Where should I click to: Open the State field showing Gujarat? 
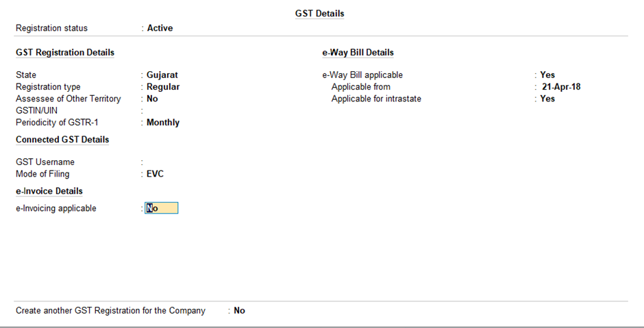162,75
